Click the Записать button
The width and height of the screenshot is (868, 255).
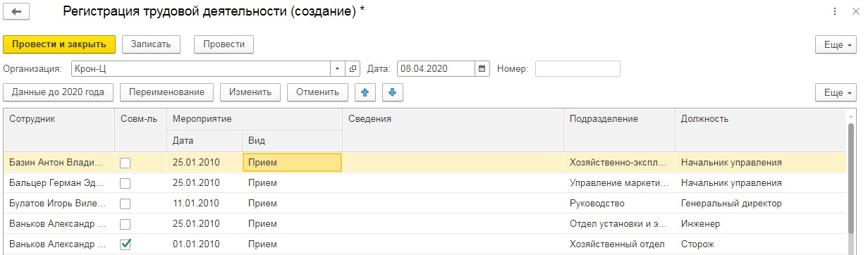pos(151,44)
